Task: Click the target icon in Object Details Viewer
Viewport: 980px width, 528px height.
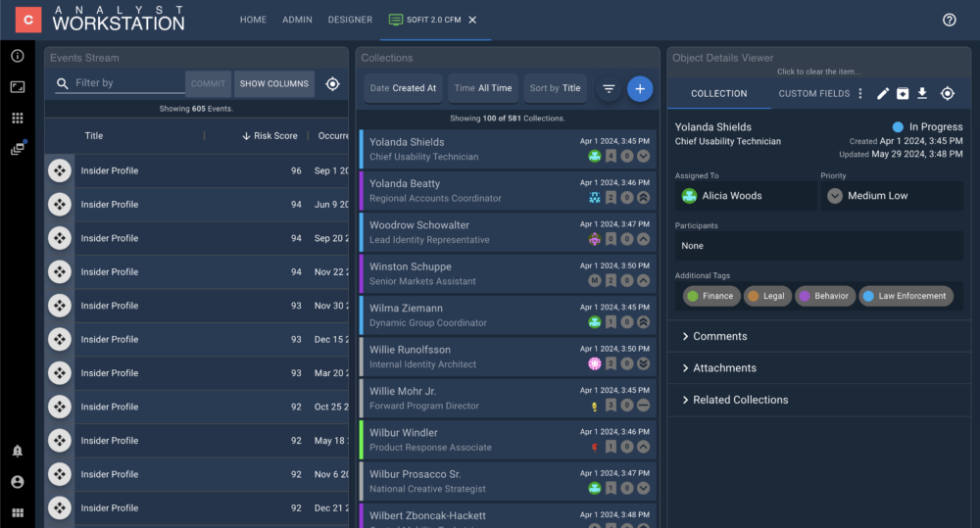Action: click(x=948, y=94)
